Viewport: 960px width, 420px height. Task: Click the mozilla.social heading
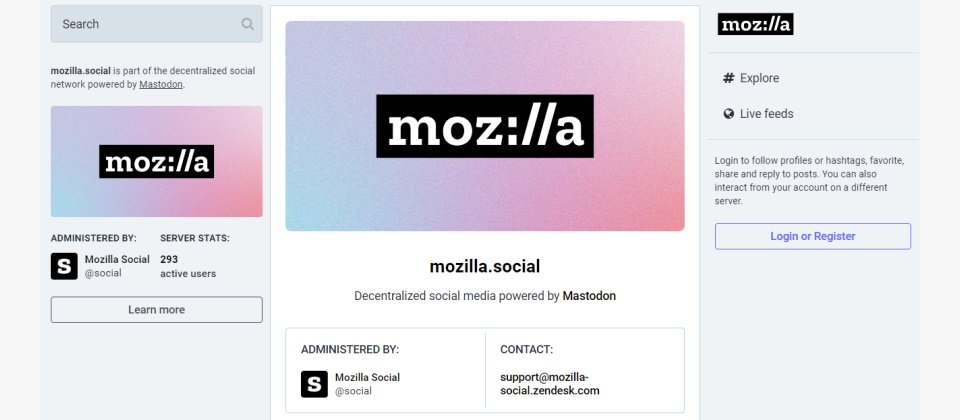click(x=485, y=266)
